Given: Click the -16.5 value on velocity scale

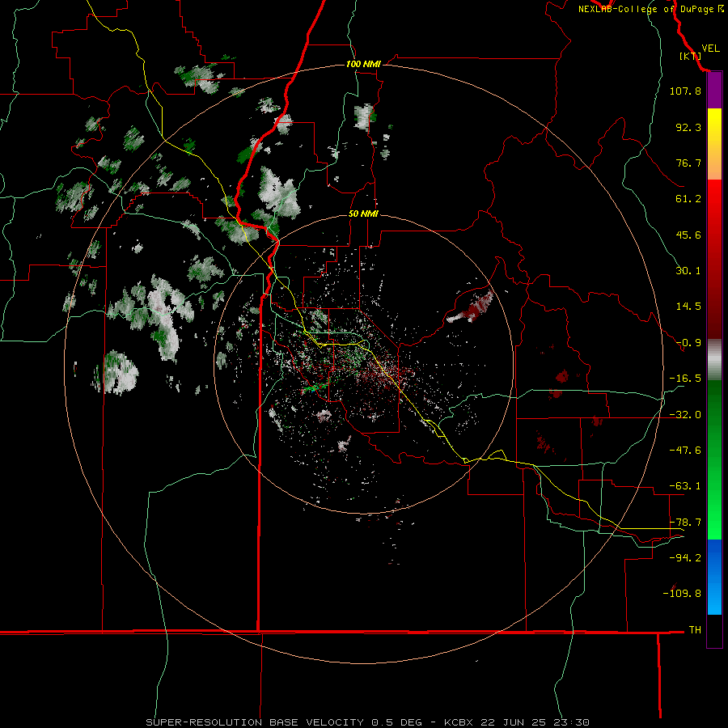Looking at the screenshot, I should (685, 379).
